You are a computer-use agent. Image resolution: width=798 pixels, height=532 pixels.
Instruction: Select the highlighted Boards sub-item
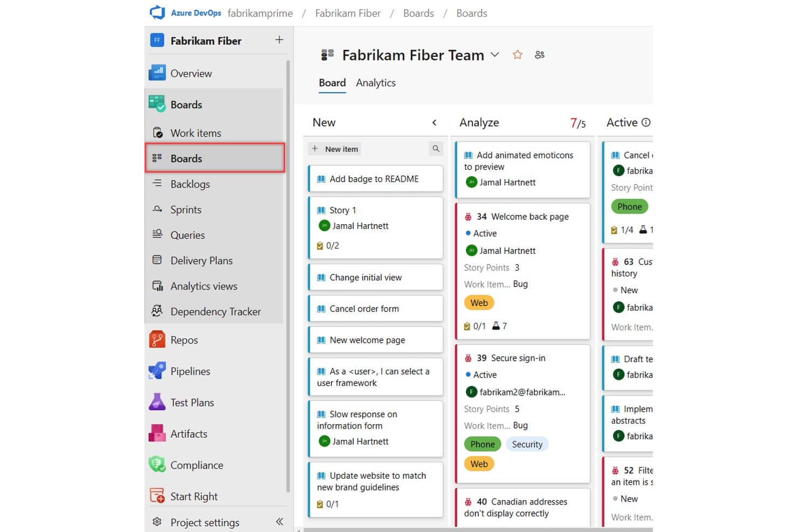pos(215,158)
